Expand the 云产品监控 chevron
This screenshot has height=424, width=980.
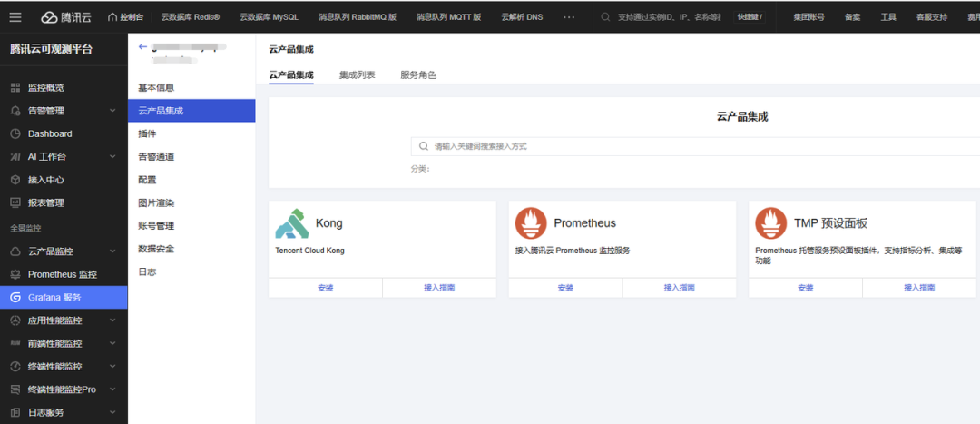click(113, 251)
